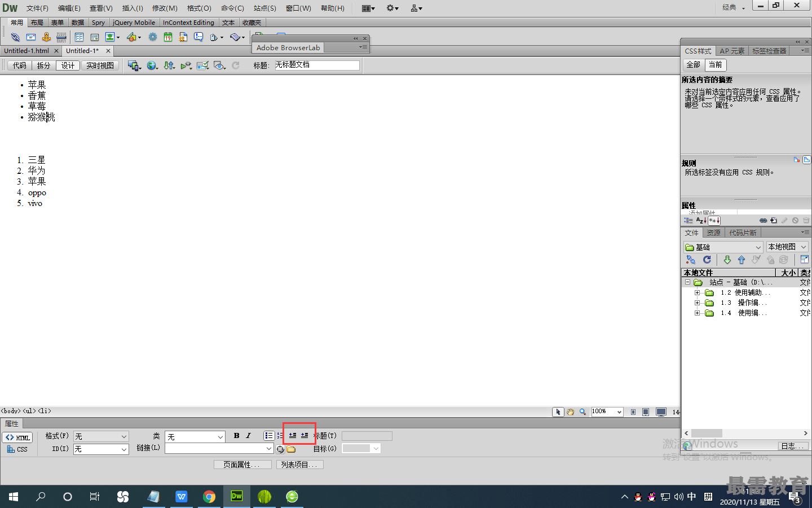Click the 页面属性... button
The image size is (812, 508).
(242, 465)
